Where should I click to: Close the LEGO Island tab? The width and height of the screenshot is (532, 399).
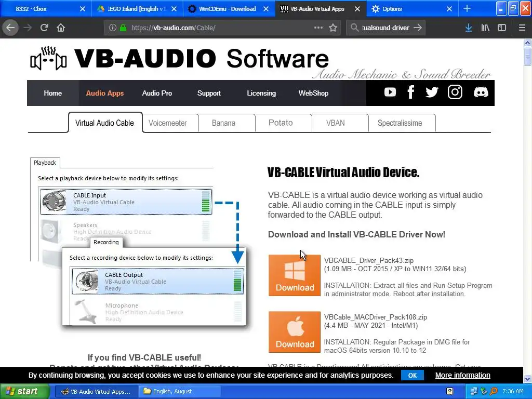pyautogui.click(x=174, y=9)
